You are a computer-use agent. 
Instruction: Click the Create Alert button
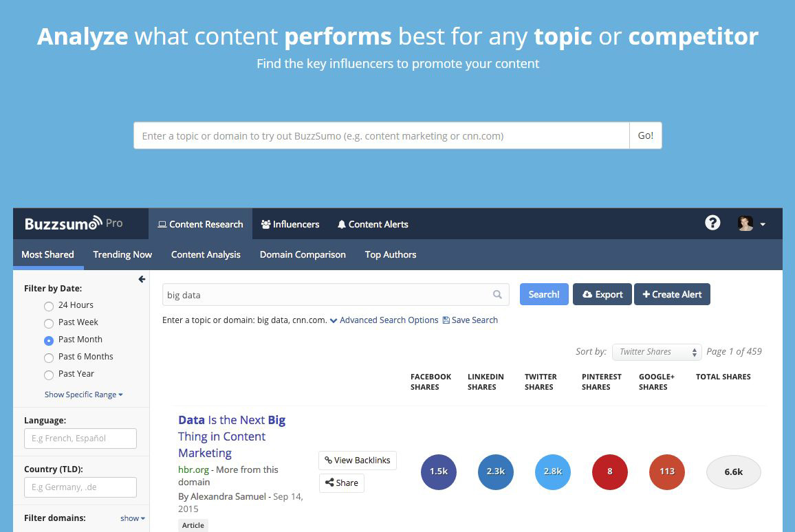click(672, 294)
